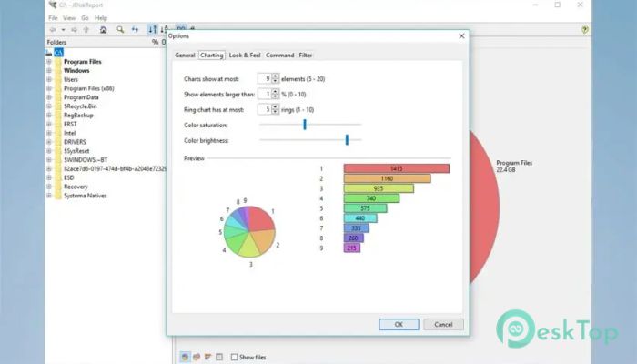Click the green Help icon in toolbar
This screenshot has width=637, height=364.
click(x=584, y=30)
